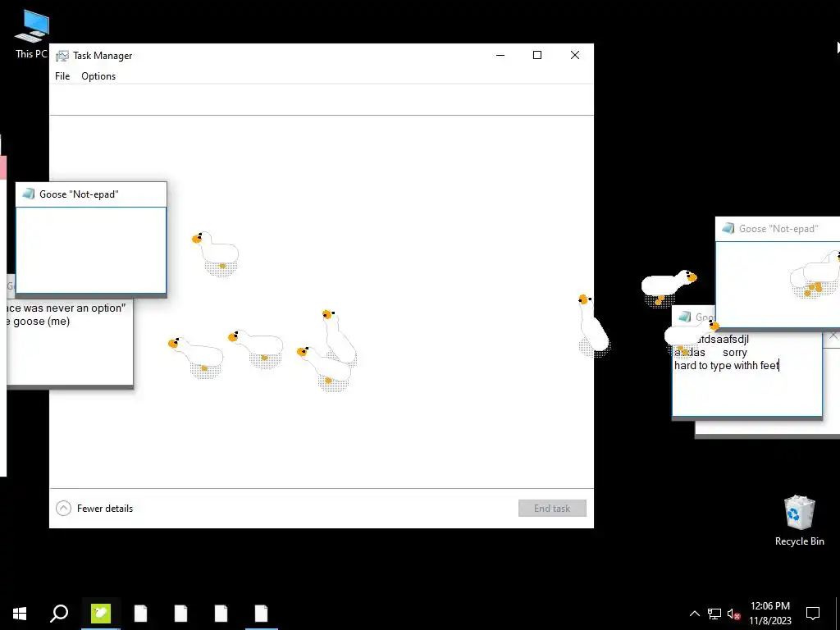Show hidden system tray icons

[x=694, y=614]
